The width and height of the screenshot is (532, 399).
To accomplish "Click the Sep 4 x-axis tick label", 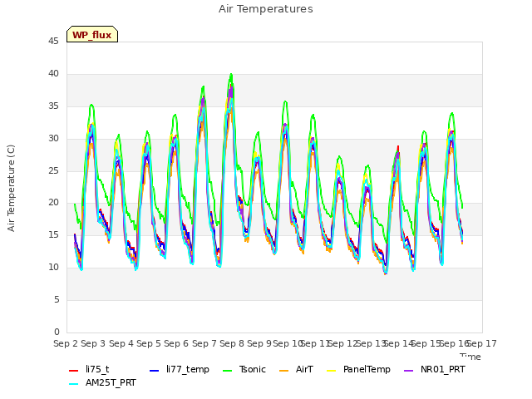I will click(x=121, y=343).
